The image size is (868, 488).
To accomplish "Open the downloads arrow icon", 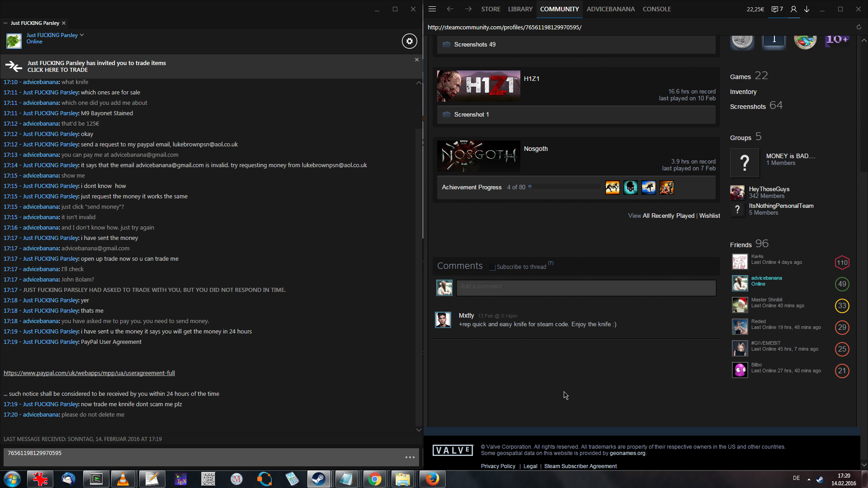I will coord(807,9).
